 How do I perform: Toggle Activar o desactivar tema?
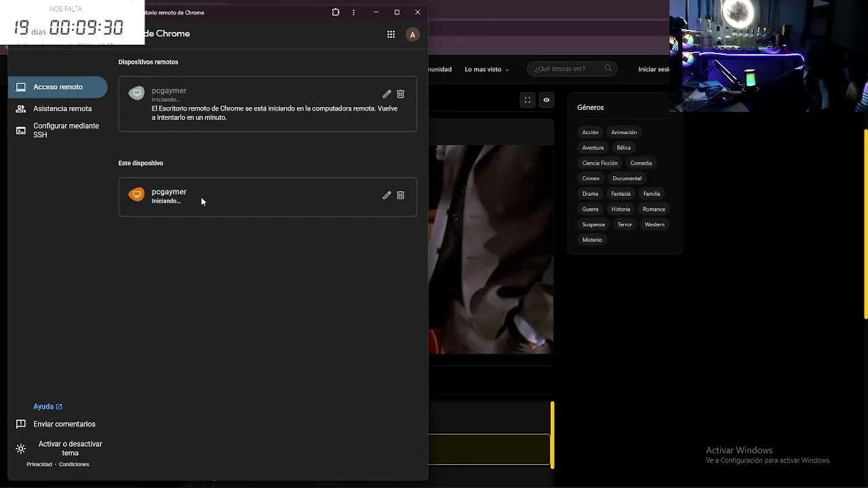[x=59, y=449]
